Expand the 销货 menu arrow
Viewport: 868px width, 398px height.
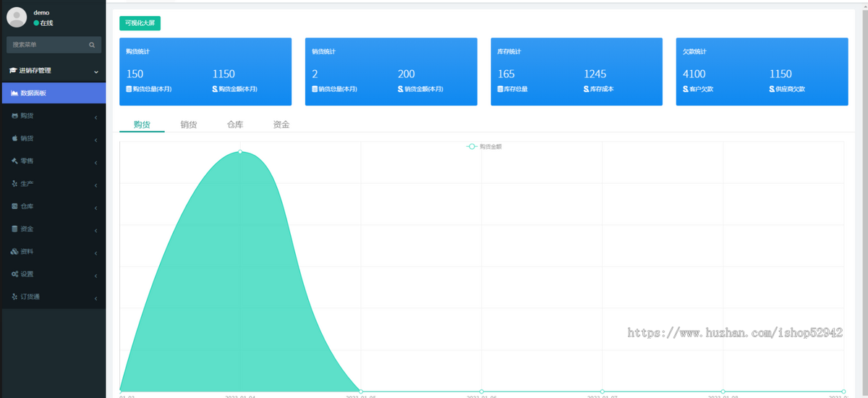tap(96, 139)
